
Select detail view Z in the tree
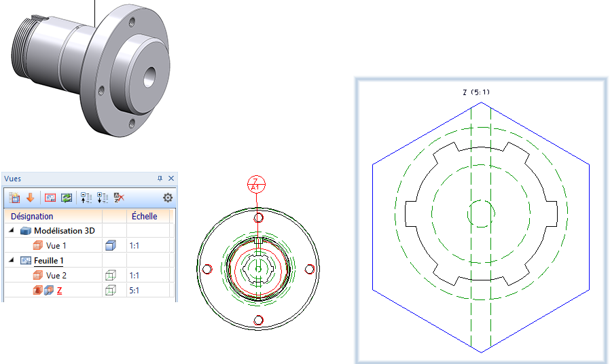(x=59, y=291)
